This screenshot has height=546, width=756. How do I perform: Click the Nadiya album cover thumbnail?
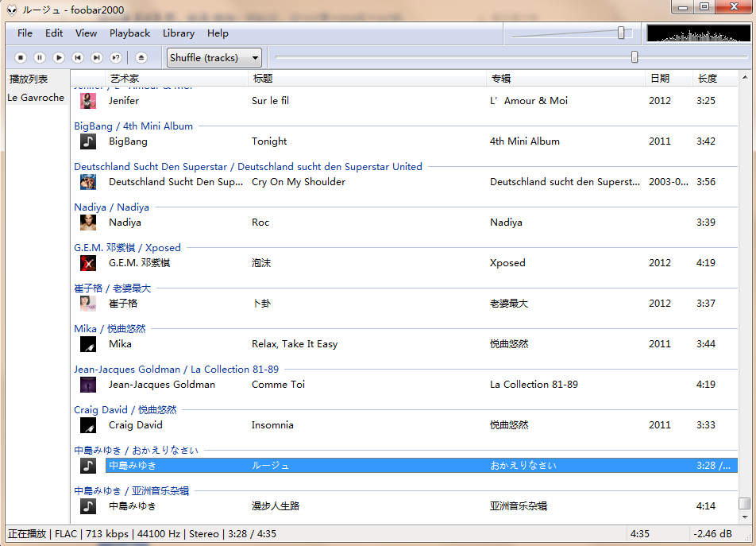click(x=87, y=223)
